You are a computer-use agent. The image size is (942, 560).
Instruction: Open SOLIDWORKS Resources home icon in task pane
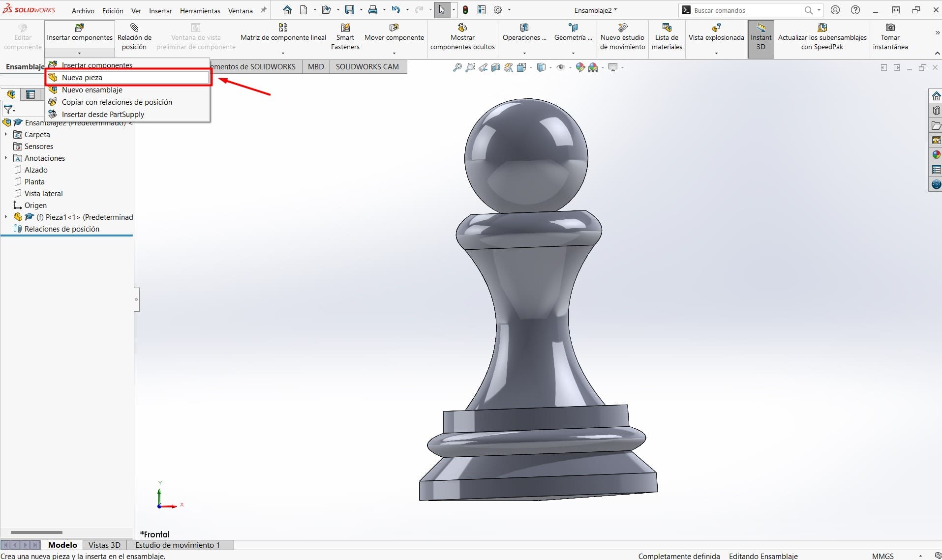point(936,96)
